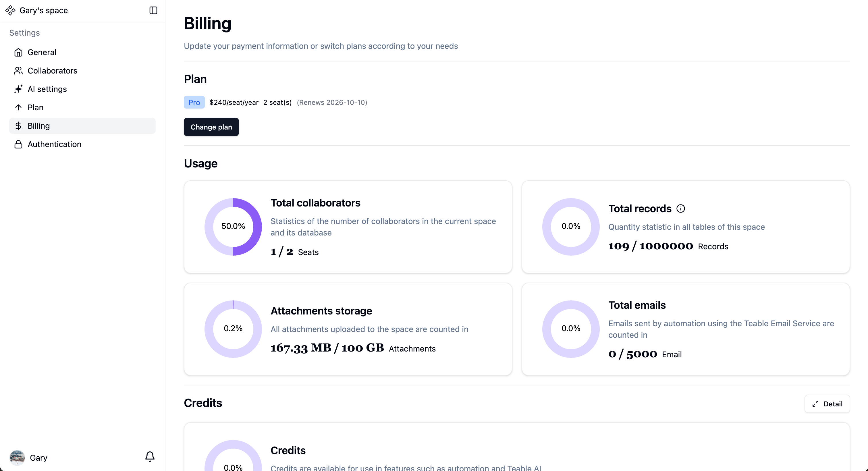Open notifications bell icon
Image resolution: width=868 pixels, height=471 pixels.
pos(150,457)
